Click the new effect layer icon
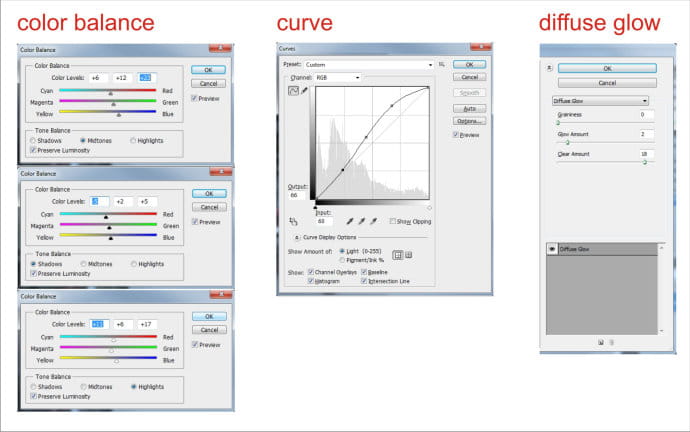The width and height of the screenshot is (690, 432). [x=600, y=342]
